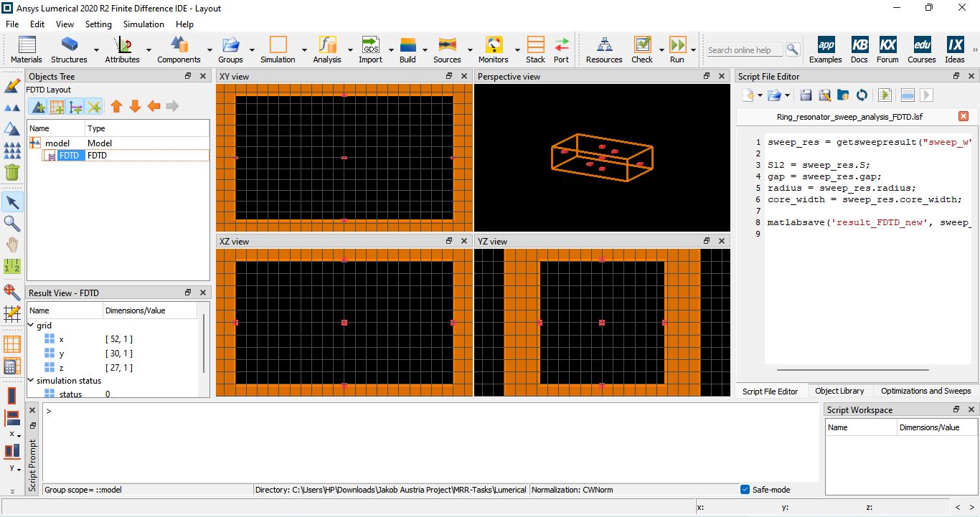
Task: Click the Structures toolbar icon
Action: click(69, 45)
